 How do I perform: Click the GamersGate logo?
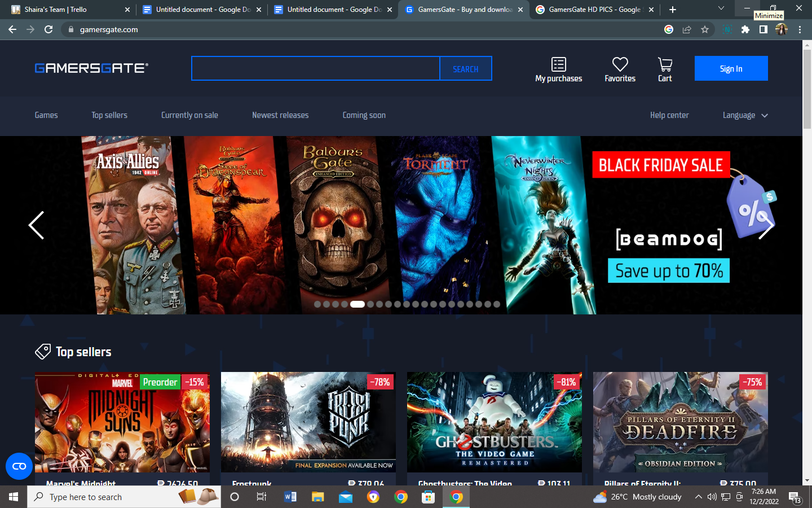click(91, 68)
